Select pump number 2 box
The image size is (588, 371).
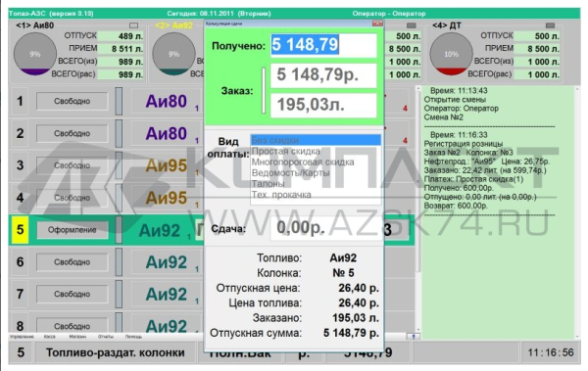[20, 133]
